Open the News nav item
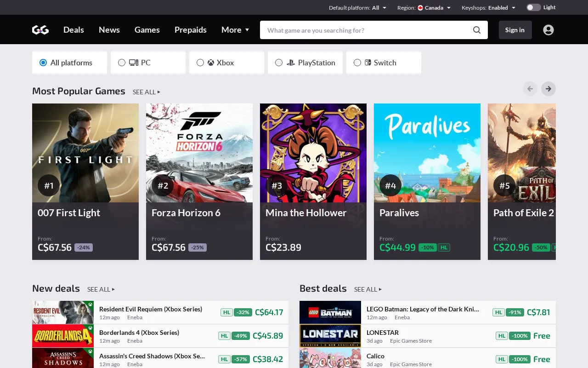The image size is (588, 368). click(x=109, y=30)
